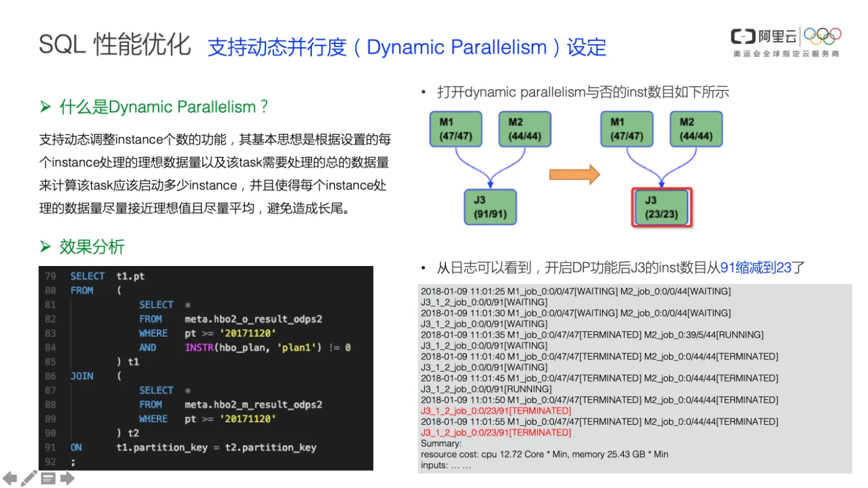Click the tagline '奥运会全球指定云服务商'
The width and height of the screenshot is (868, 488).
(x=786, y=54)
